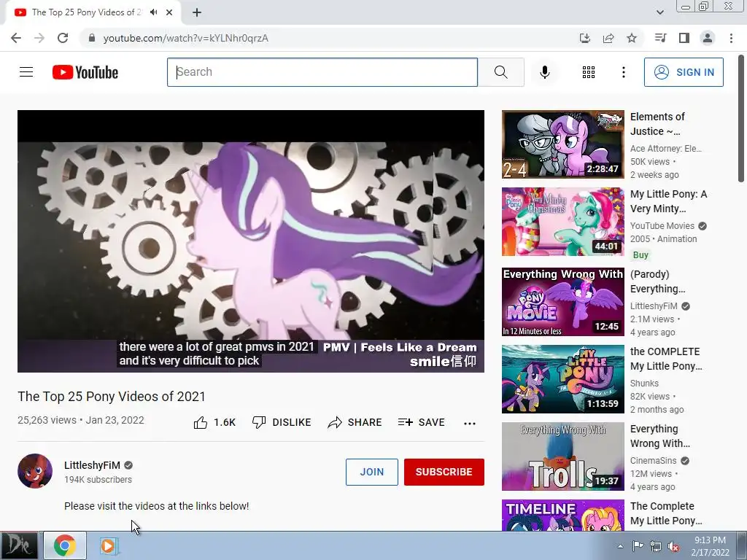The width and height of the screenshot is (747, 560).
Task: Click the 'Elements of Justice' title
Action: tap(657, 124)
